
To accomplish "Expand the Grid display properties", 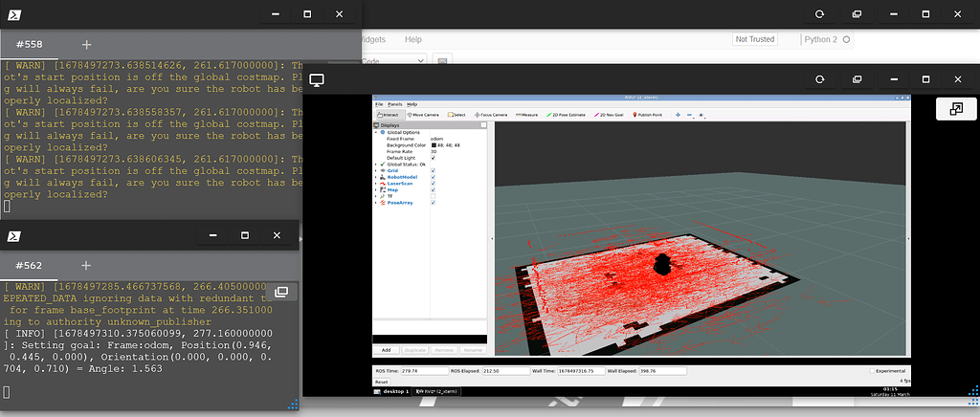I will [375, 170].
